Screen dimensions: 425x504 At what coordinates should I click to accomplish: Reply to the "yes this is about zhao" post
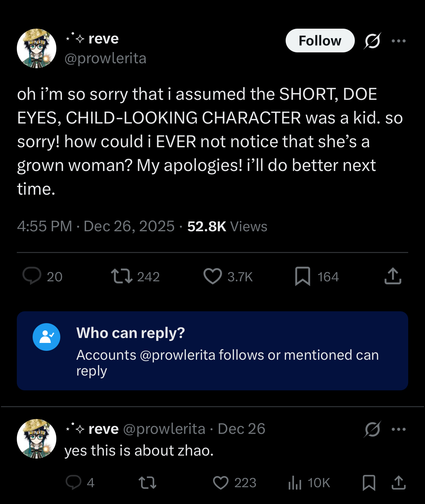coord(73,483)
